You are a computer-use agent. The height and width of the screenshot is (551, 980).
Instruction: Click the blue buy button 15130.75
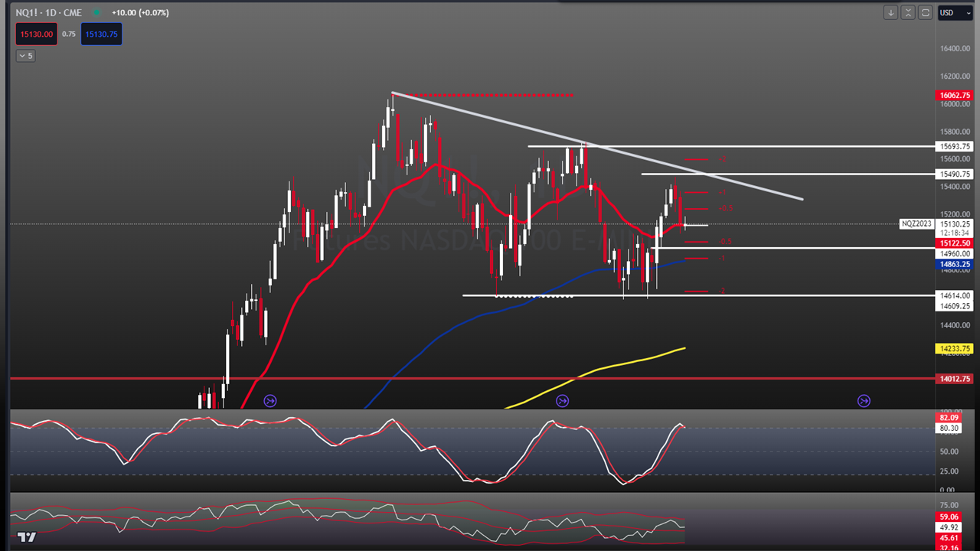tap(101, 34)
